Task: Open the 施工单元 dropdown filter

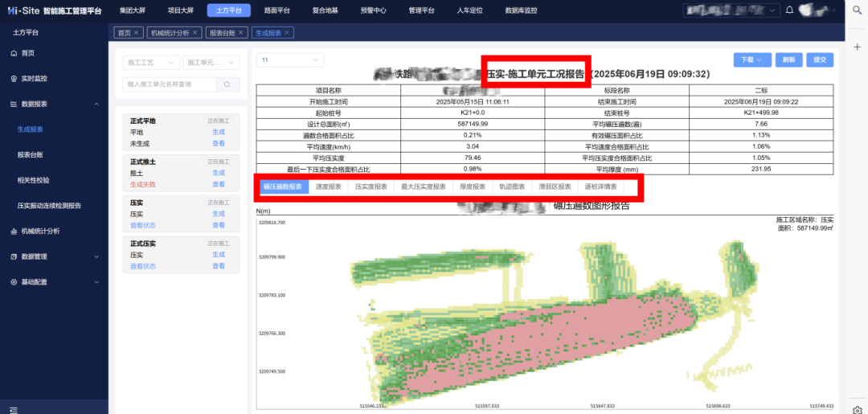Action: pyautogui.click(x=211, y=63)
